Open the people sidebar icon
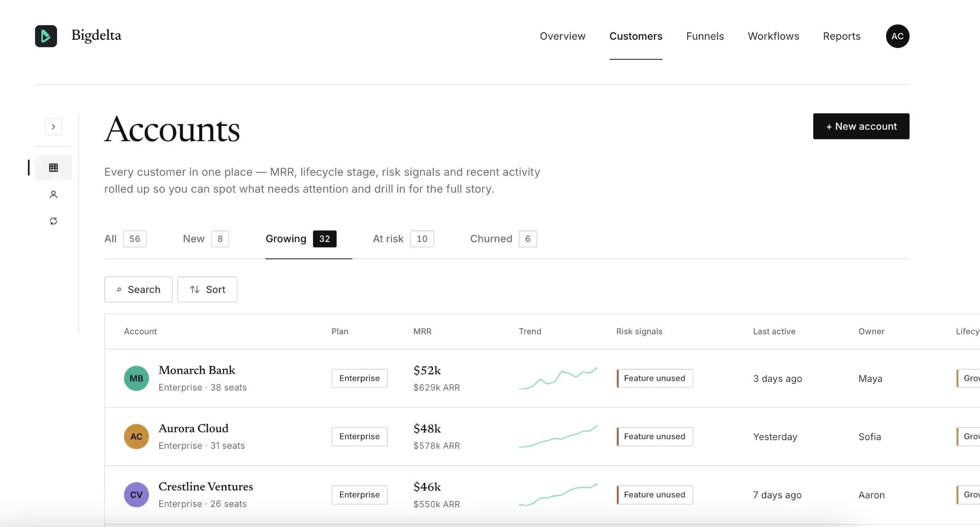Screen dimensions: 980x527 click(x=54, y=195)
